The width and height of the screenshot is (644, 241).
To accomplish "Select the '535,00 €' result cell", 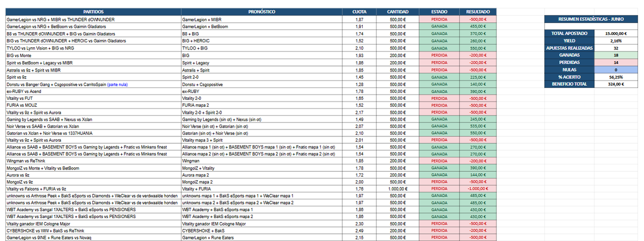I will (x=477, y=126).
